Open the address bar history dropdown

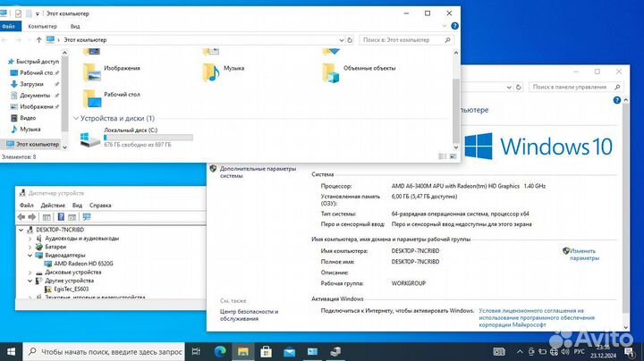[x=342, y=40]
